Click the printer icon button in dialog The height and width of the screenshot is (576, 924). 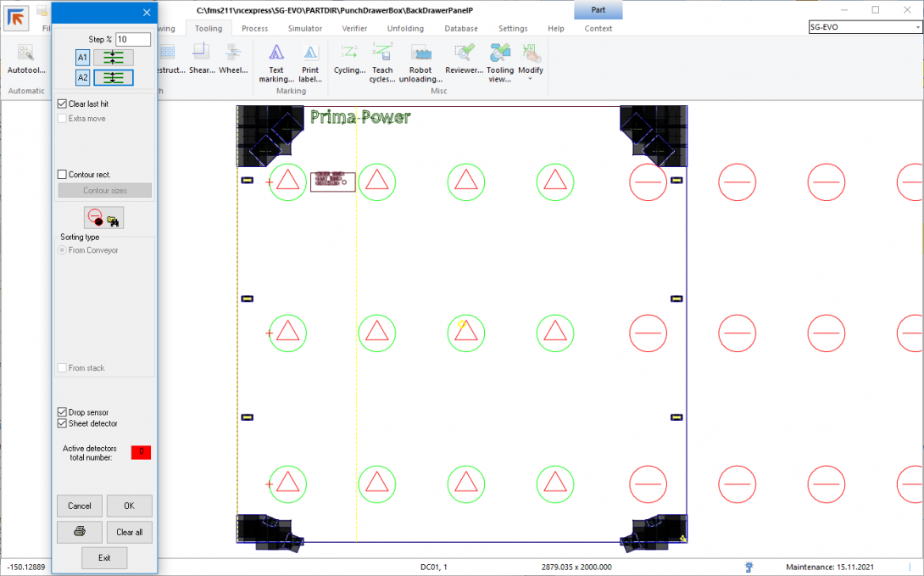click(79, 532)
